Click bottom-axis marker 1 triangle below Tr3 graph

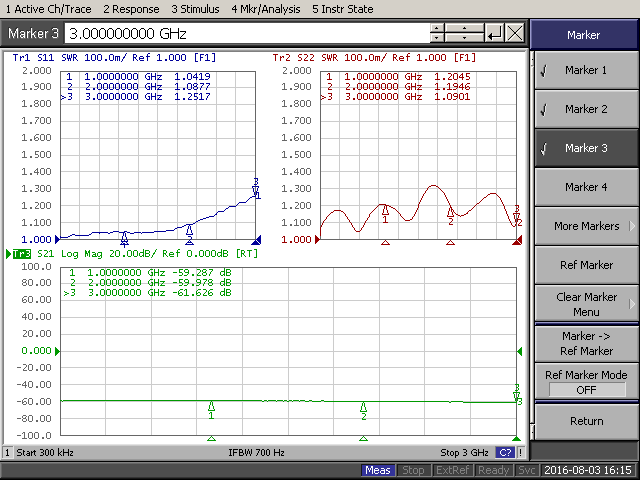click(211, 439)
